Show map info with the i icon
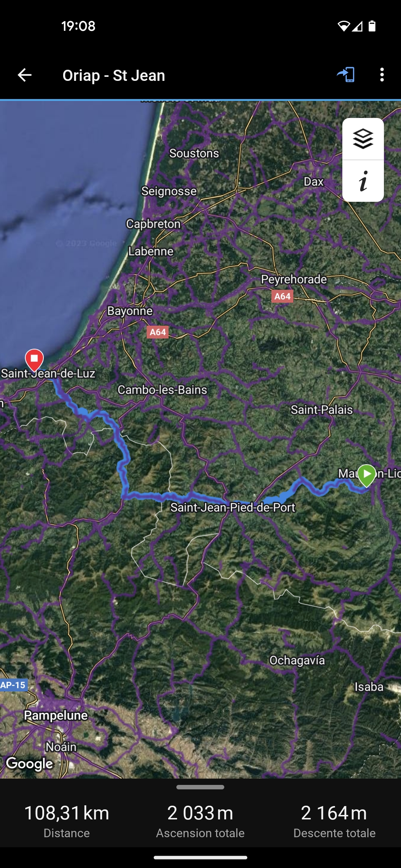Viewport: 401px width, 868px height. (x=363, y=181)
